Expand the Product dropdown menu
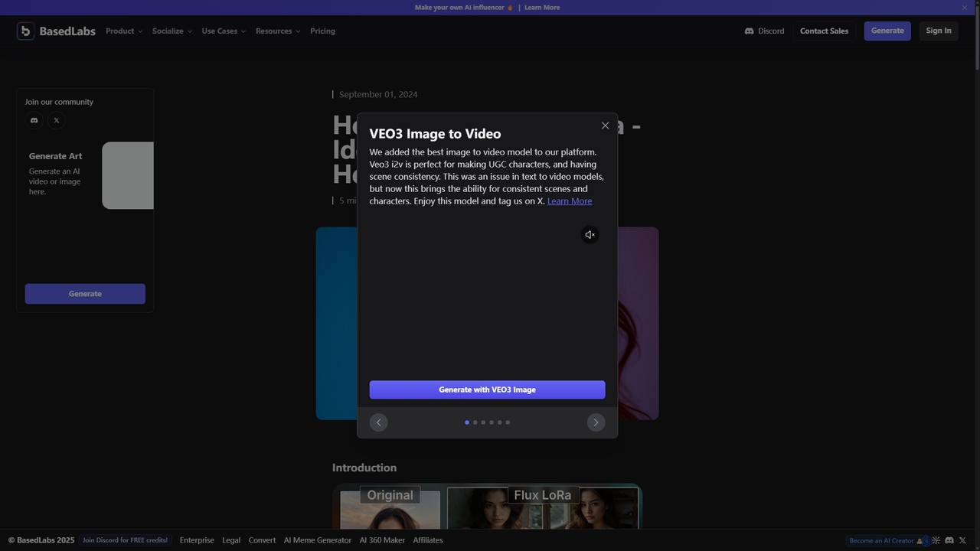980x551 pixels. tap(124, 31)
